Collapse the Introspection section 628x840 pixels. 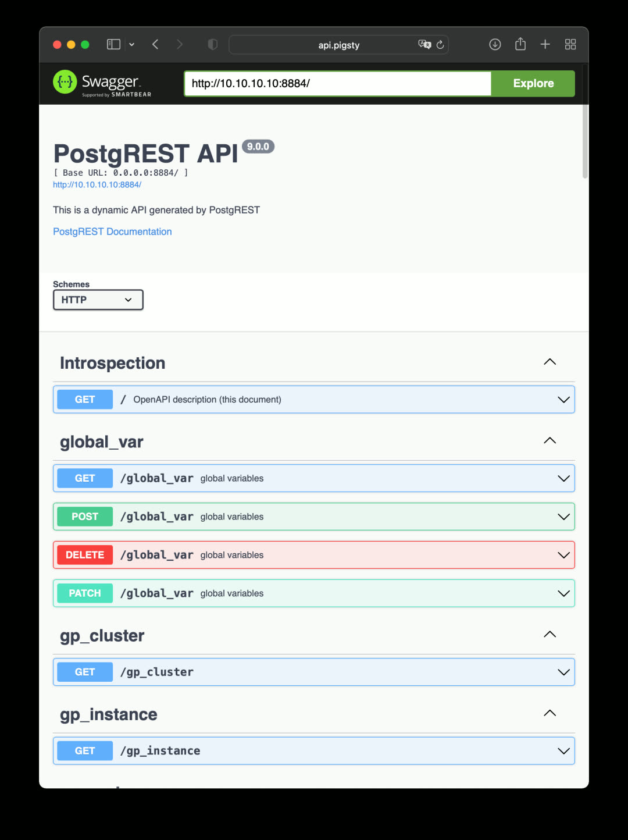[x=549, y=362]
